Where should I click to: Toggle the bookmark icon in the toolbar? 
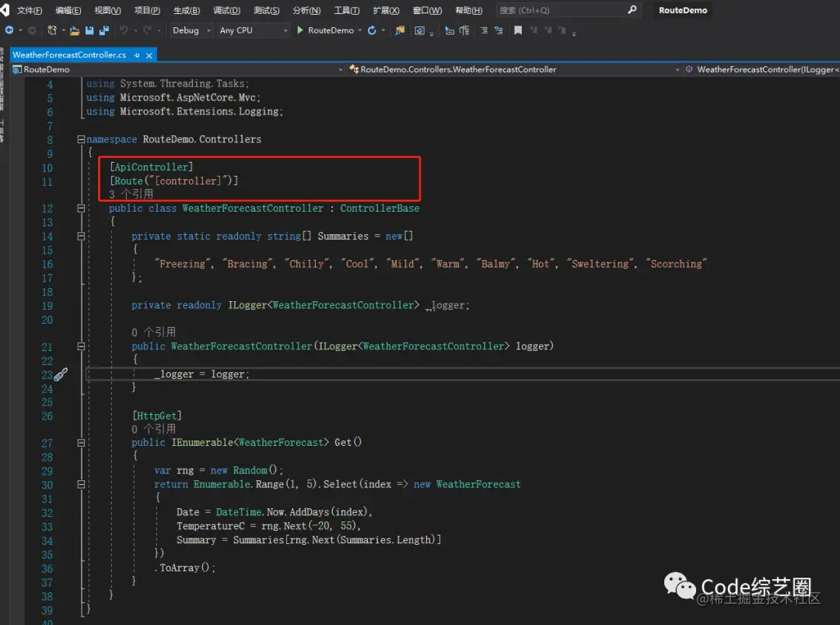point(518,30)
